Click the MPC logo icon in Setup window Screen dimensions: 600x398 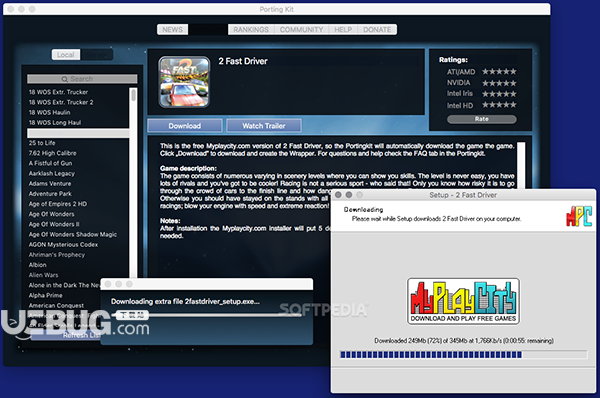[x=579, y=216]
